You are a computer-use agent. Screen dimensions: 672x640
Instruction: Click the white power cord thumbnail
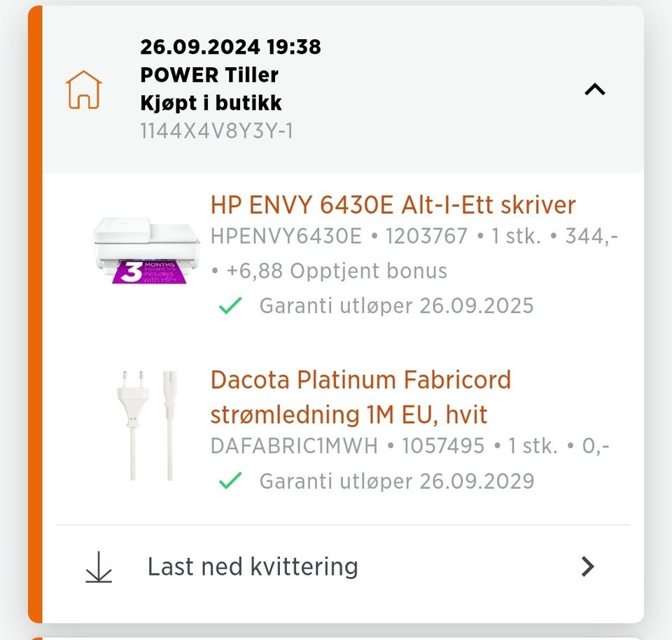click(x=146, y=425)
